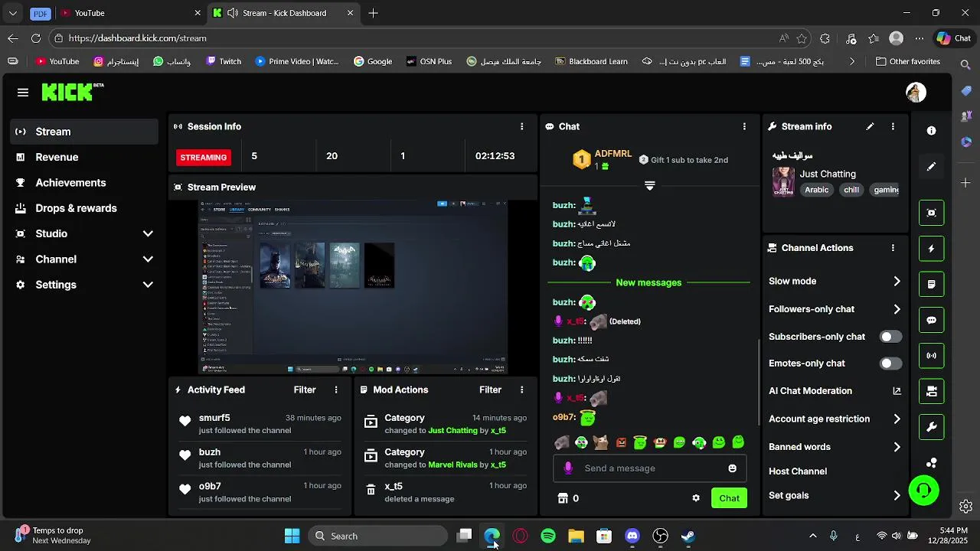Open the Blackboard Learn bookmark
The height and width of the screenshot is (551, 980).
(x=591, y=61)
